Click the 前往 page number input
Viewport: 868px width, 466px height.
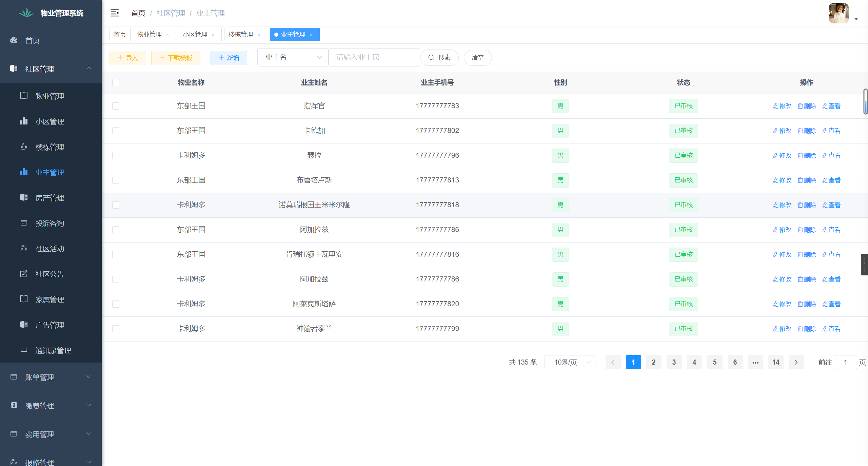(x=845, y=362)
